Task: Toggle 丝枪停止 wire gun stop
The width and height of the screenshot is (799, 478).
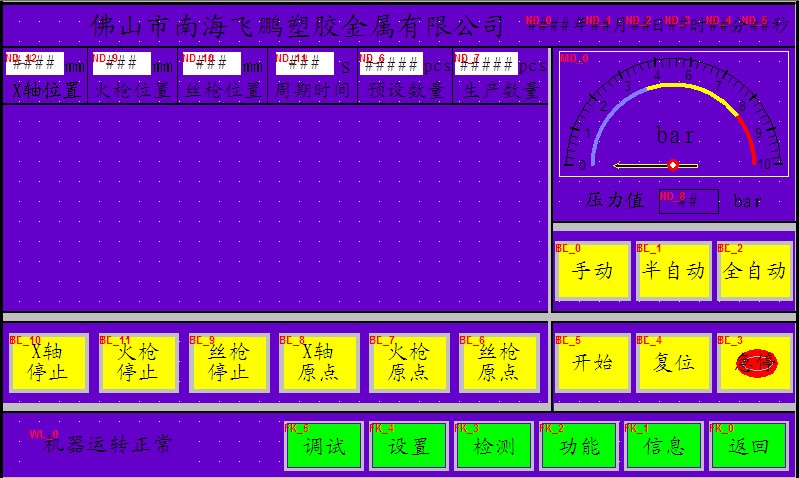Action: (x=229, y=363)
